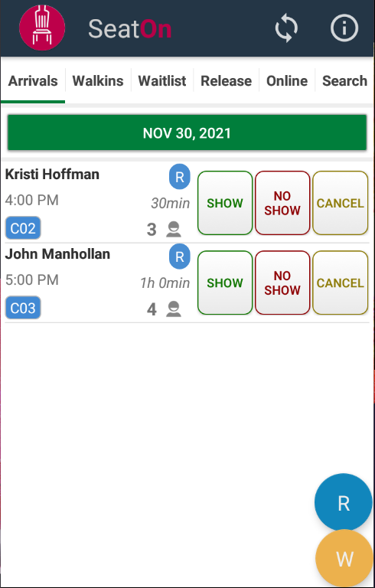This screenshot has width=375, height=588.
Task: Click the guest count icon for John Manhollan
Action: pos(174,309)
